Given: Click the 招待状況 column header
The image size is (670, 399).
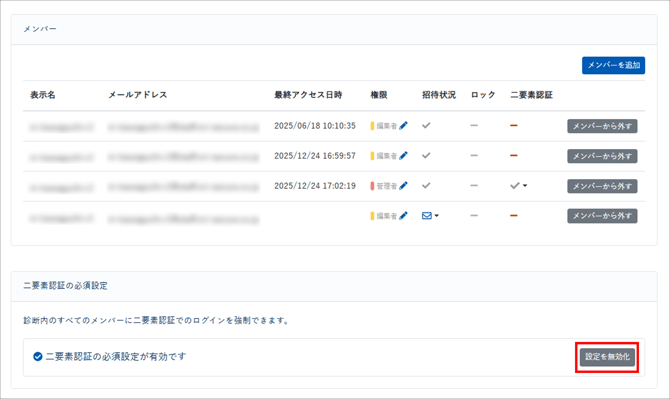Looking at the screenshot, I should tap(439, 95).
